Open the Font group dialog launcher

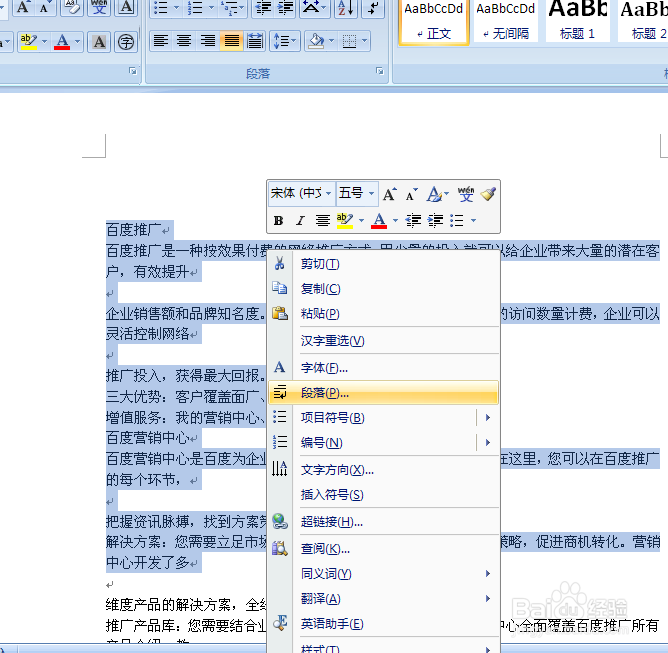click(x=133, y=71)
